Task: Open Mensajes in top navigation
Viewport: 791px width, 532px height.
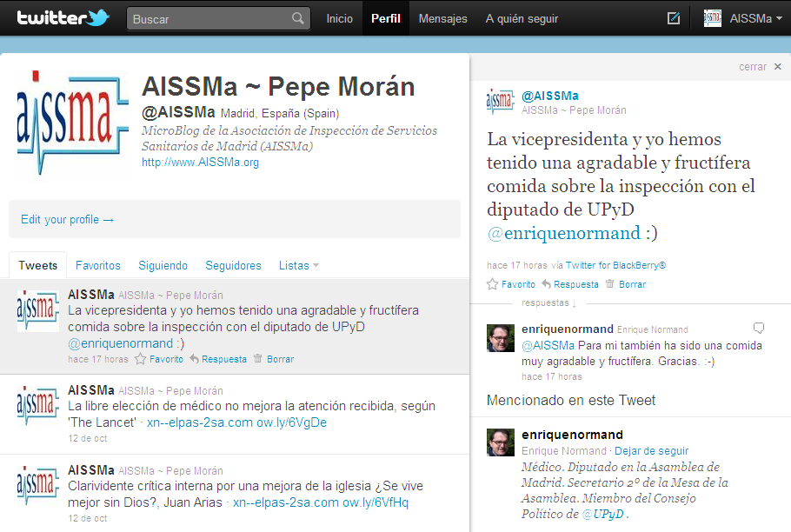Action: [x=443, y=18]
